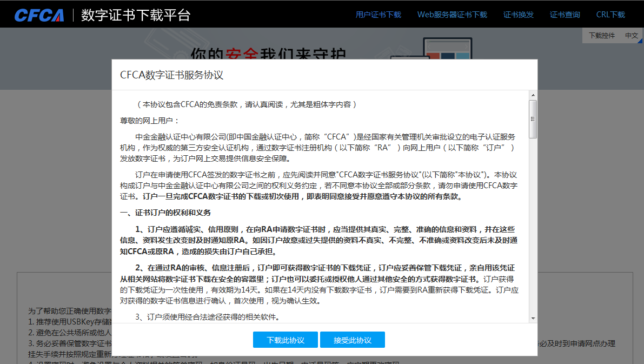
Task: Open the CRL下载 navigation link
Action: pos(610,15)
